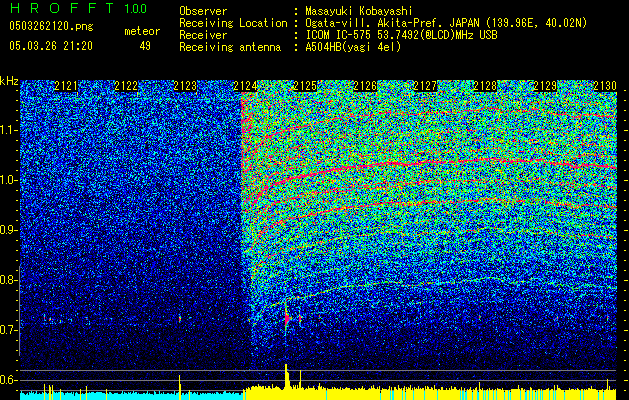
Task: Click the Receiving antenna field label
Action: [230, 47]
